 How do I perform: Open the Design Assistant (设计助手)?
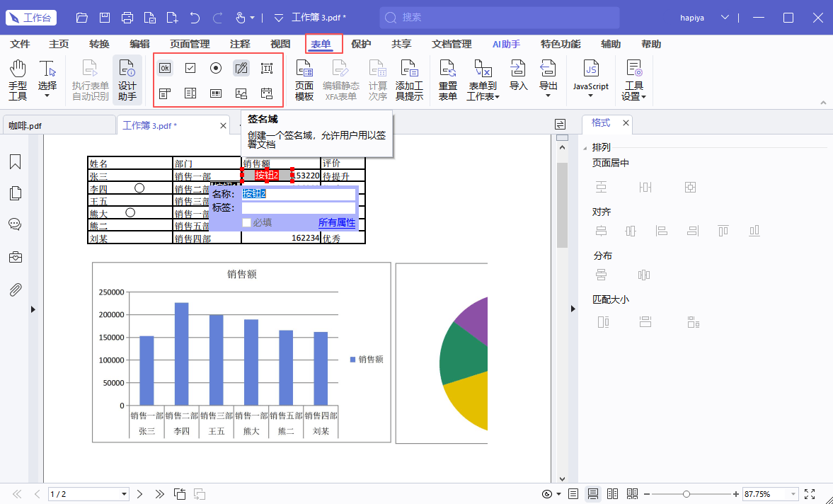(127, 80)
